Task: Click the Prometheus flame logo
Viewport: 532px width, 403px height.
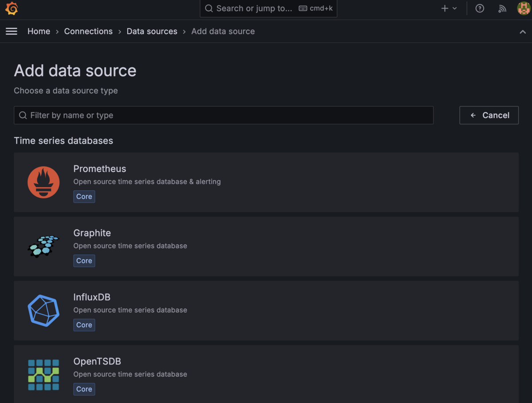Action: pyautogui.click(x=43, y=182)
